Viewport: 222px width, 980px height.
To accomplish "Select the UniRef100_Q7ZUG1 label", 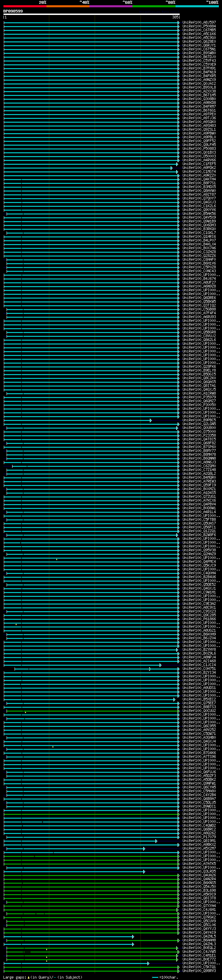I will [x=199, y=497].
